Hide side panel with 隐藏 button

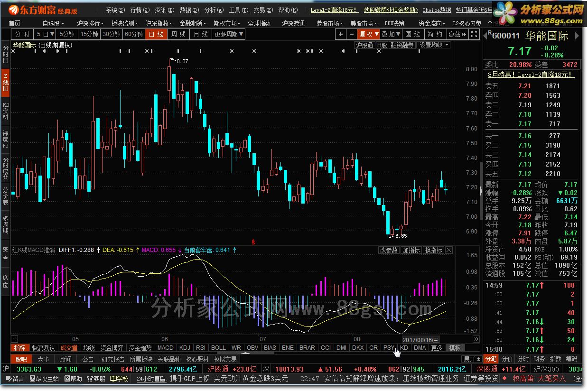pos(457,34)
